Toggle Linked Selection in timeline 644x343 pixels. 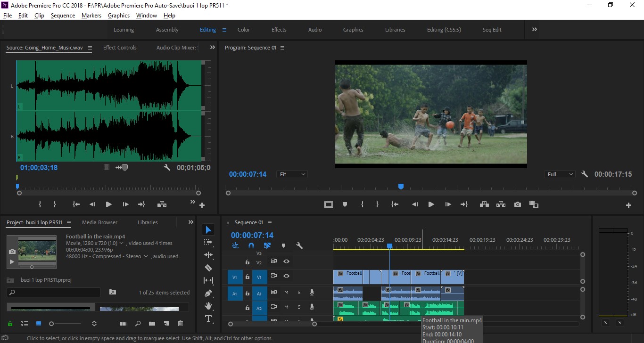pos(267,245)
